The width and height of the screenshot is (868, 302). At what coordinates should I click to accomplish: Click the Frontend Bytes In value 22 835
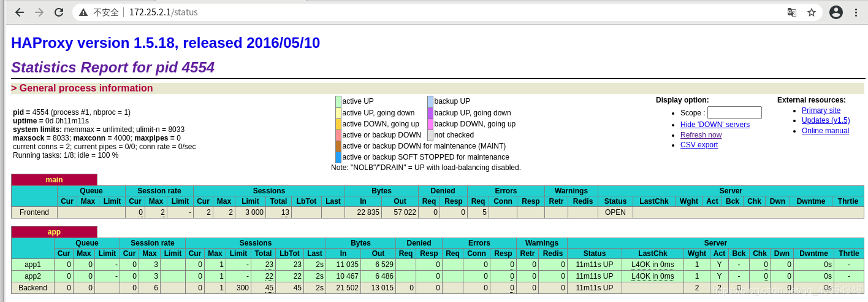367,212
